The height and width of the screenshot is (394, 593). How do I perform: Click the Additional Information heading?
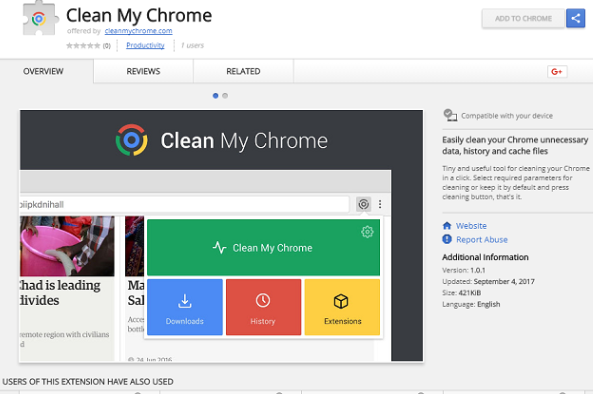pyautogui.click(x=485, y=257)
